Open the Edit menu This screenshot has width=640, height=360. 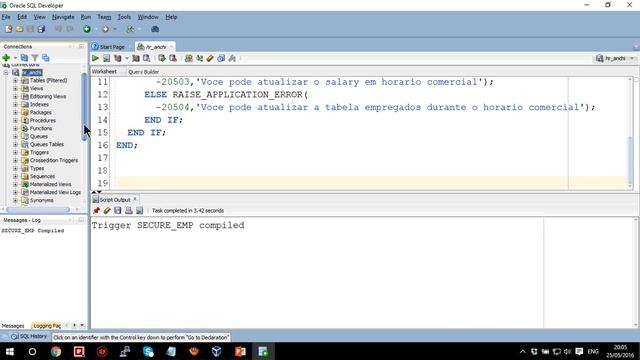pyautogui.click(x=22, y=17)
